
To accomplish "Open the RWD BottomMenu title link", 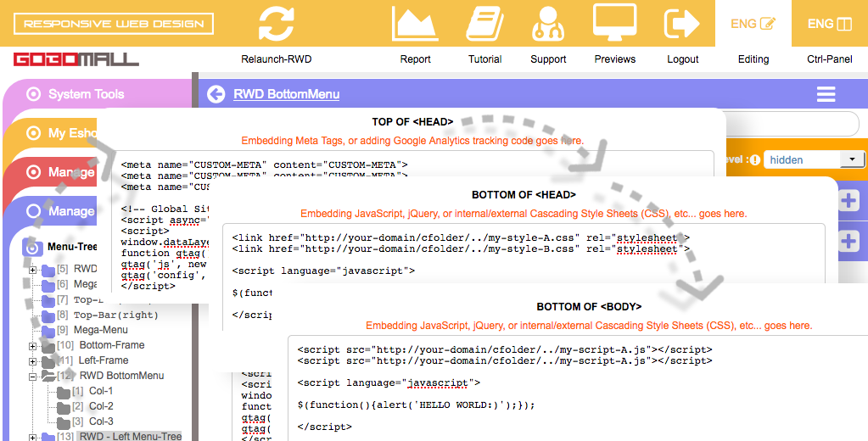I will pos(286,94).
